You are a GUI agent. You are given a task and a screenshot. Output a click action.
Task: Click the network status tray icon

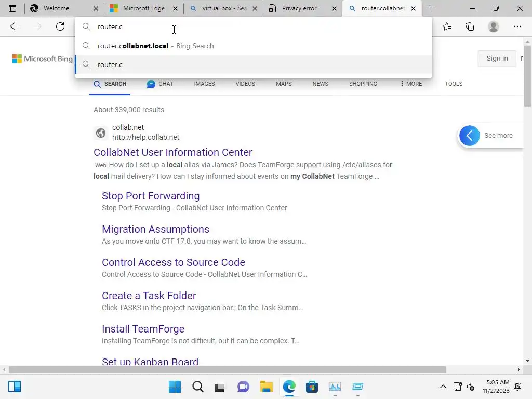coord(457,387)
